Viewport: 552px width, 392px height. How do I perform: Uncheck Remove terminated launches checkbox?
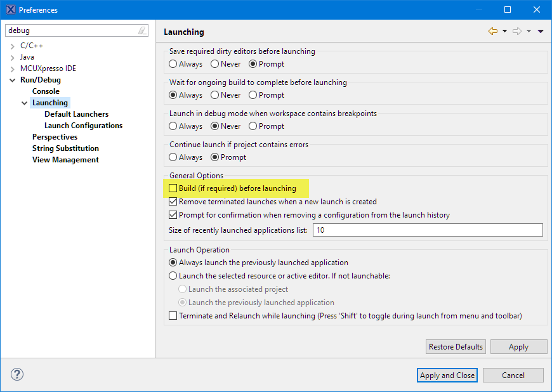pos(173,202)
